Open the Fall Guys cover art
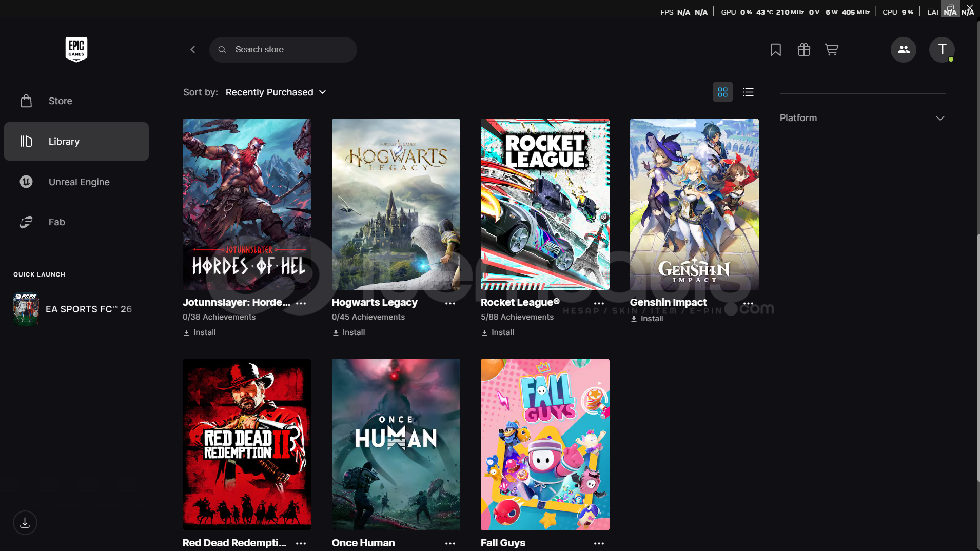The width and height of the screenshot is (980, 551). [x=545, y=444]
